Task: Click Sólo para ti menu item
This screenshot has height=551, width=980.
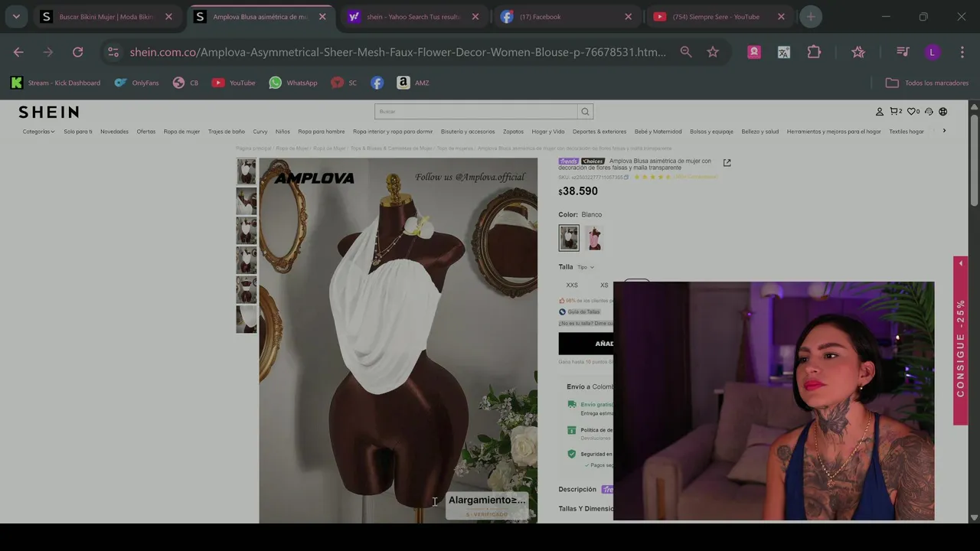Action: pyautogui.click(x=78, y=132)
